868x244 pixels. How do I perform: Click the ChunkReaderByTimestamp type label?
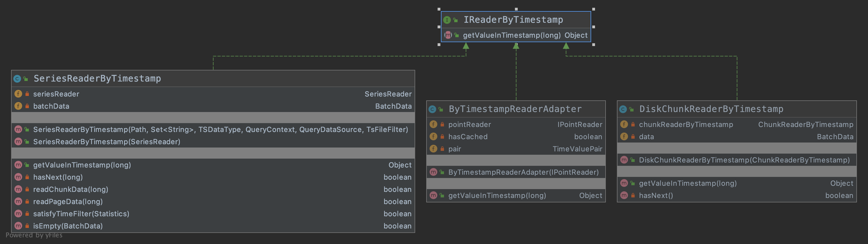(806, 124)
